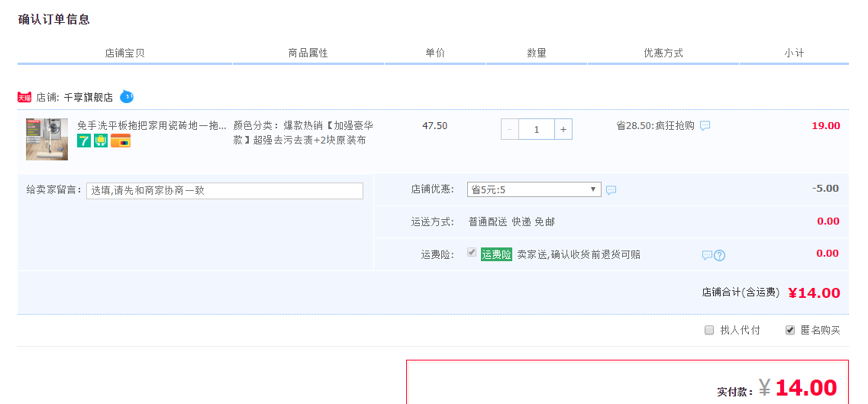Click the 小计 column header
Image resolution: width=868 pixels, height=404 pixels.
click(794, 53)
